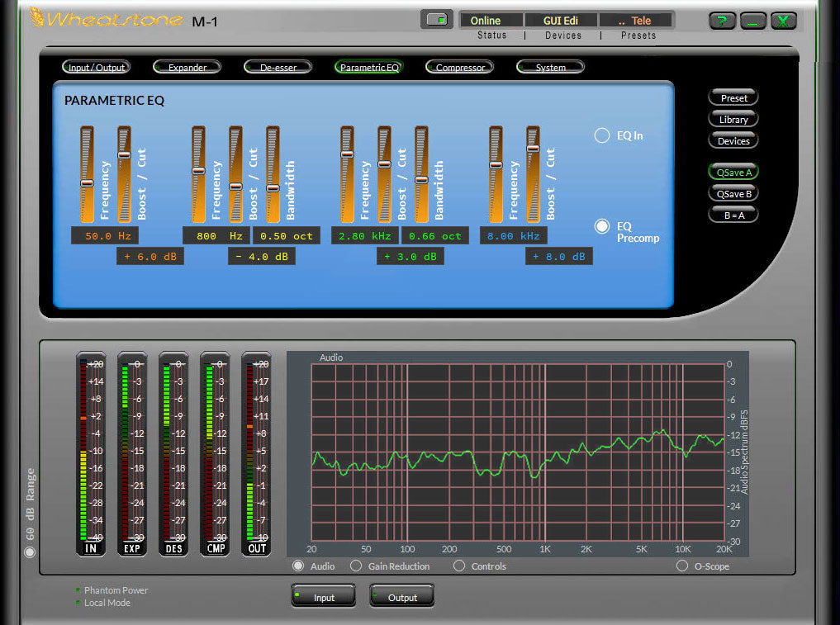Click the IN level meter

coord(91,454)
